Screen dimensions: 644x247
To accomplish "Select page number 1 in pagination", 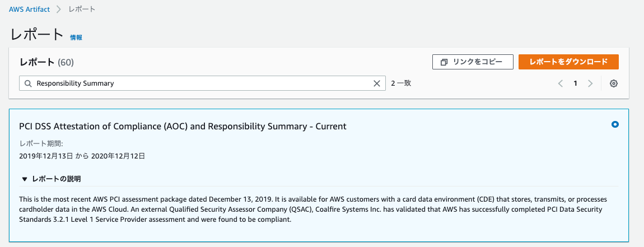I will pyautogui.click(x=576, y=83).
